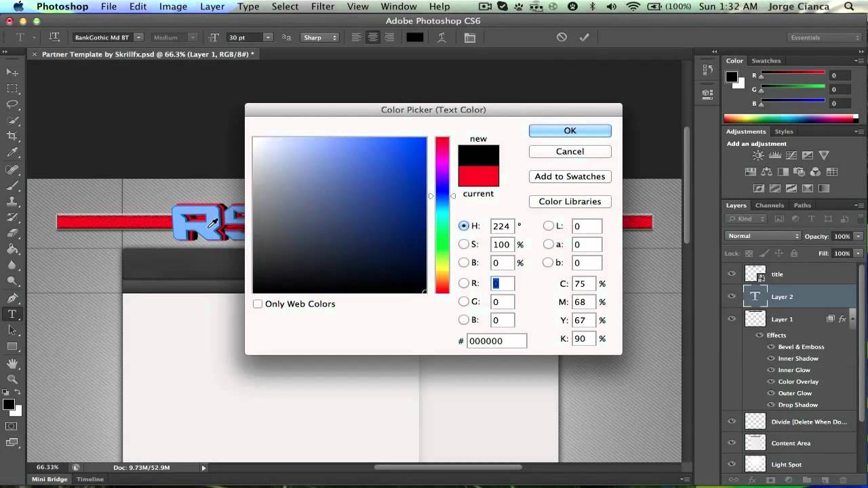Hide Layer 2 via its eye icon
Screen dimensions: 868x488
pyautogui.click(x=732, y=296)
